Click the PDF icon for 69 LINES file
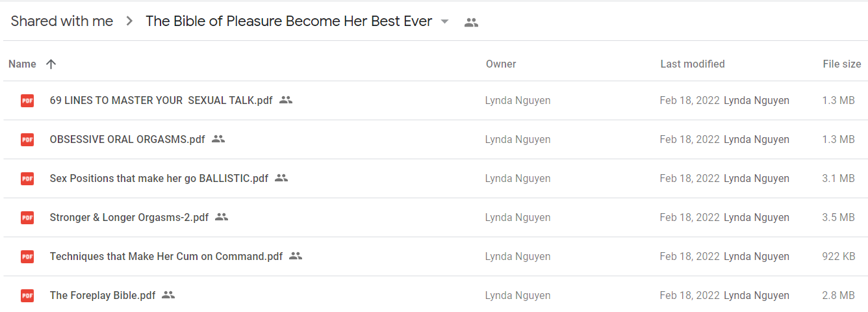The width and height of the screenshot is (868, 312). [x=27, y=101]
